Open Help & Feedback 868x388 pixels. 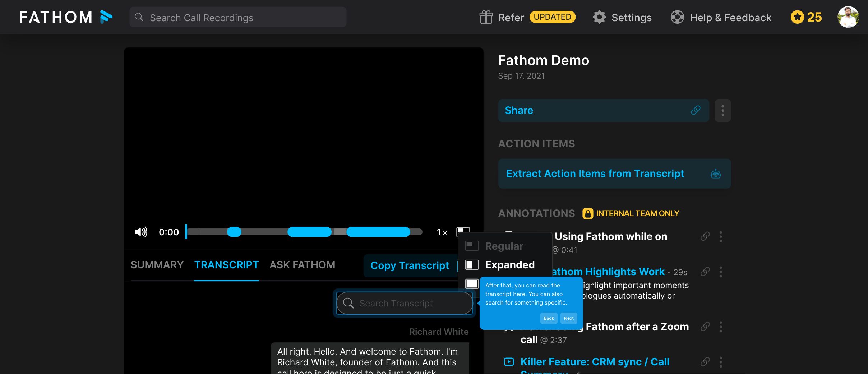730,17
